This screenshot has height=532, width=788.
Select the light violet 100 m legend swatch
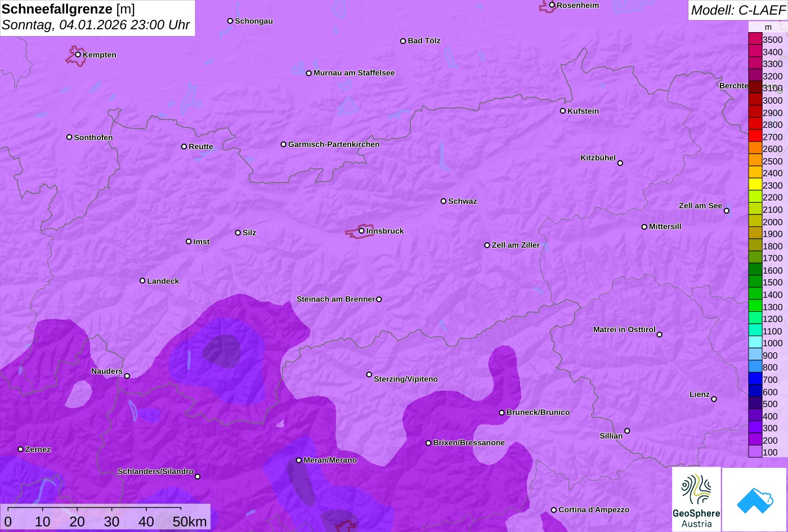(x=755, y=452)
